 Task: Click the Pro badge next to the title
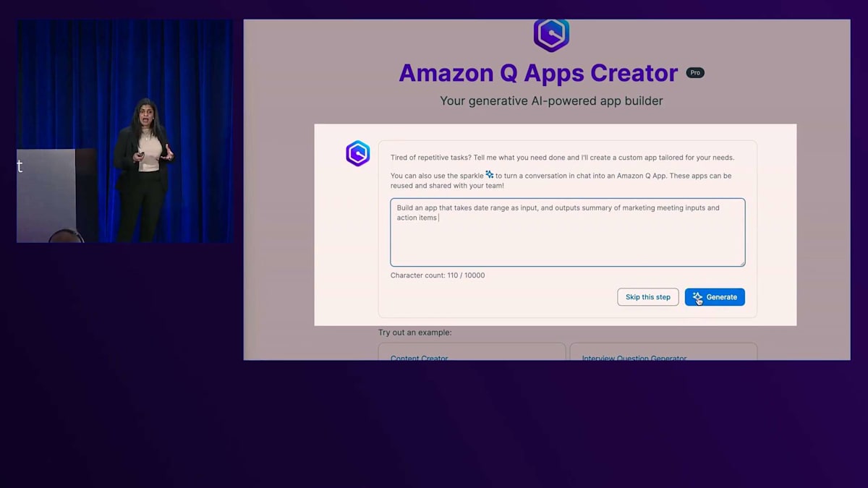pos(695,73)
